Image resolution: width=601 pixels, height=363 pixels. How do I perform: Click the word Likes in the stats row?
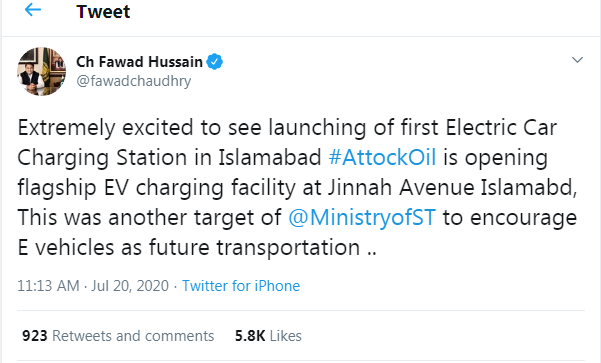click(x=286, y=336)
